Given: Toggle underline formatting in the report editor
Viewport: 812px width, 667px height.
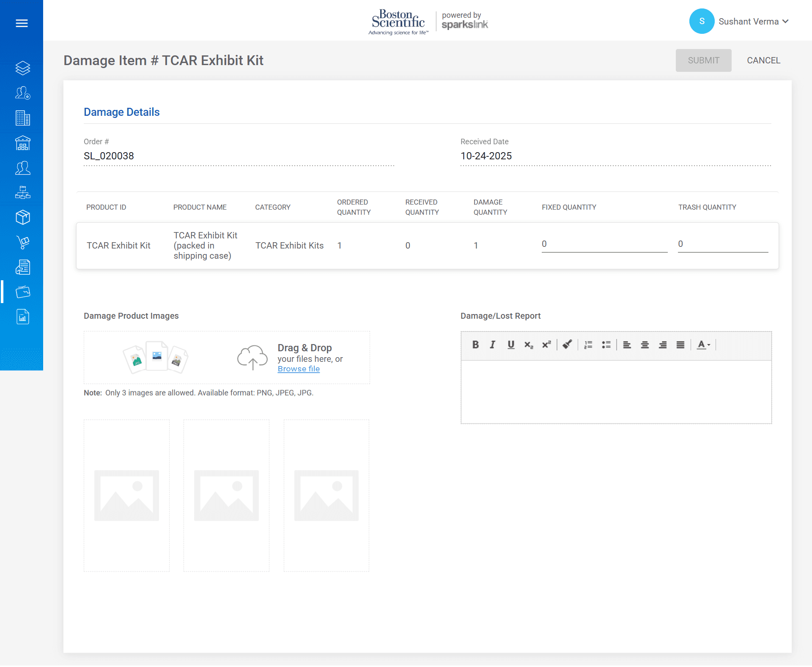Looking at the screenshot, I should 510,345.
